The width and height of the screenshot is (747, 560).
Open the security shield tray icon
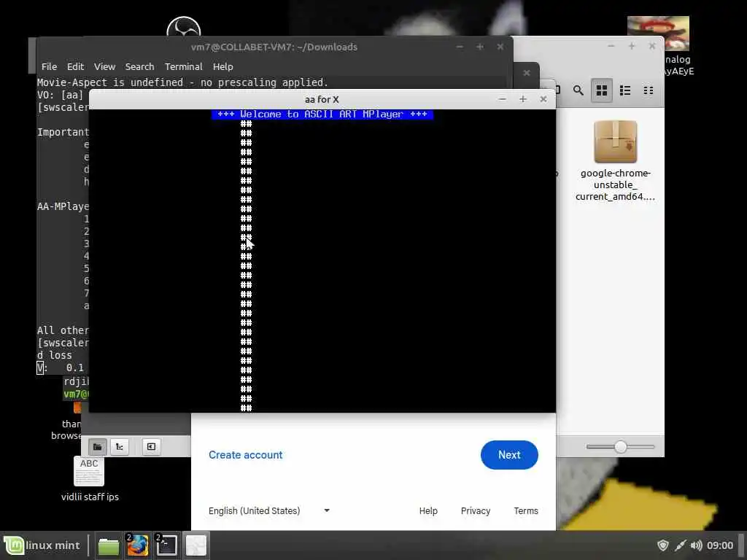point(662,545)
